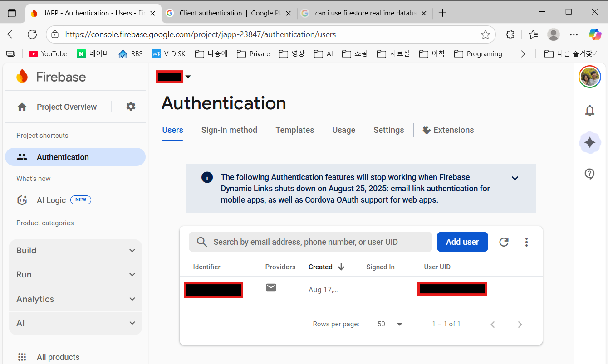
Task: Switch to the Usage tab
Action: point(344,130)
